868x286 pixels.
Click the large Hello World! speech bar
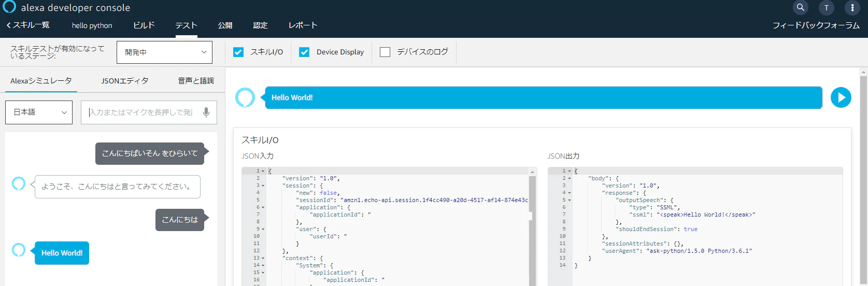(544, 97)
